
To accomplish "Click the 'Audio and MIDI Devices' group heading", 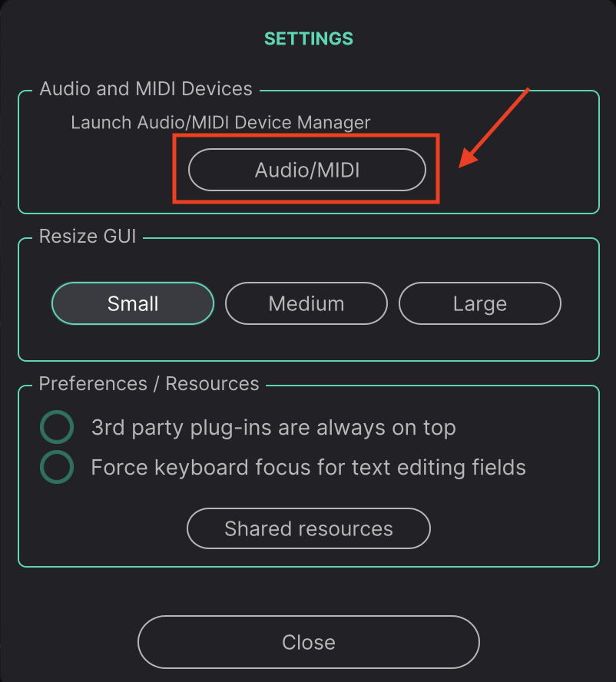I will point(146,89).
